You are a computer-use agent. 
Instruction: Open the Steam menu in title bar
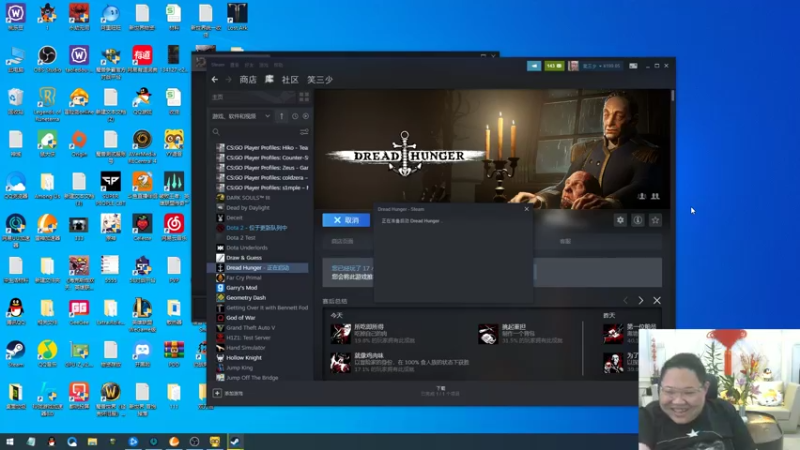click(x=218, y=65)
